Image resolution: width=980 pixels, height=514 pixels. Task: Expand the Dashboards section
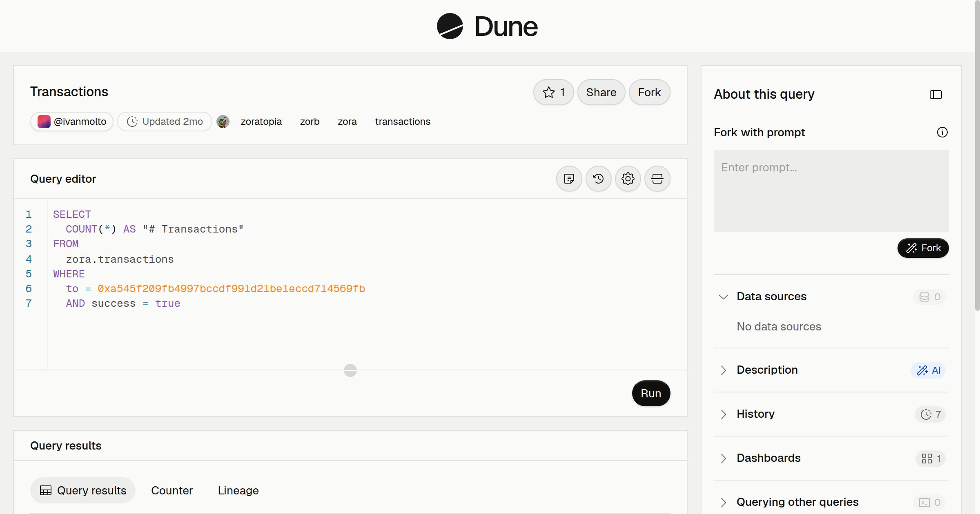pyautogui.click(x=723, y=458)
